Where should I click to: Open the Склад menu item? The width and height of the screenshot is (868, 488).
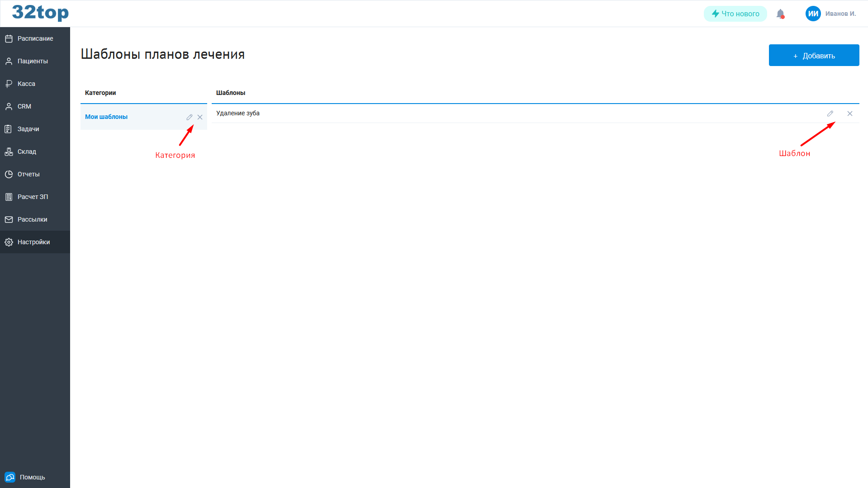27,152
